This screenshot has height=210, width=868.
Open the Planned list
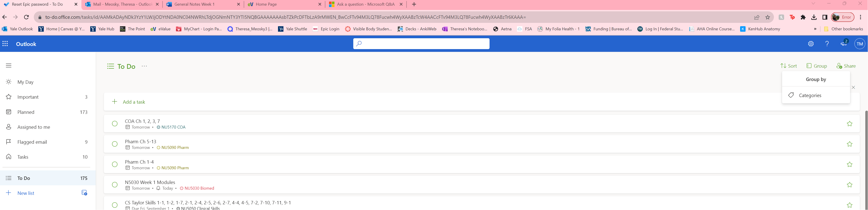click(x=48, y=112)
